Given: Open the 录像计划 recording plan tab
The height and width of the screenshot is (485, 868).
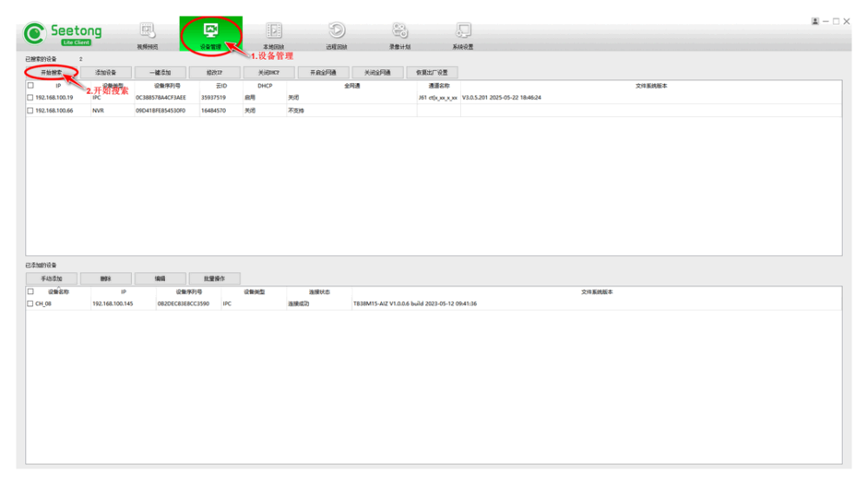Looking at the screenshot, I should (400, 35).
